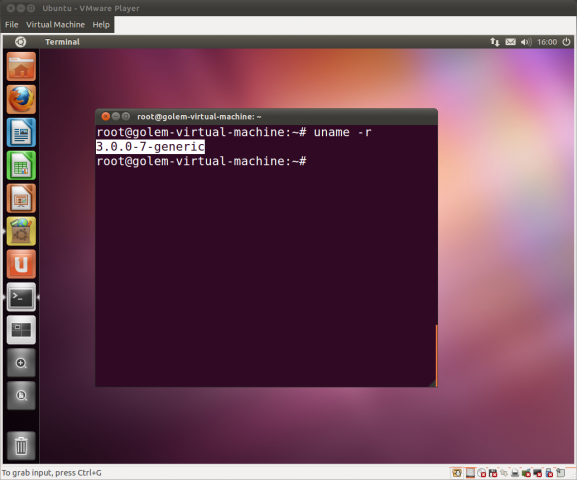Viewport: 577px width, 480px height.
Task: Click the terminal resize grip corner
Action: (x=433, y=384)
